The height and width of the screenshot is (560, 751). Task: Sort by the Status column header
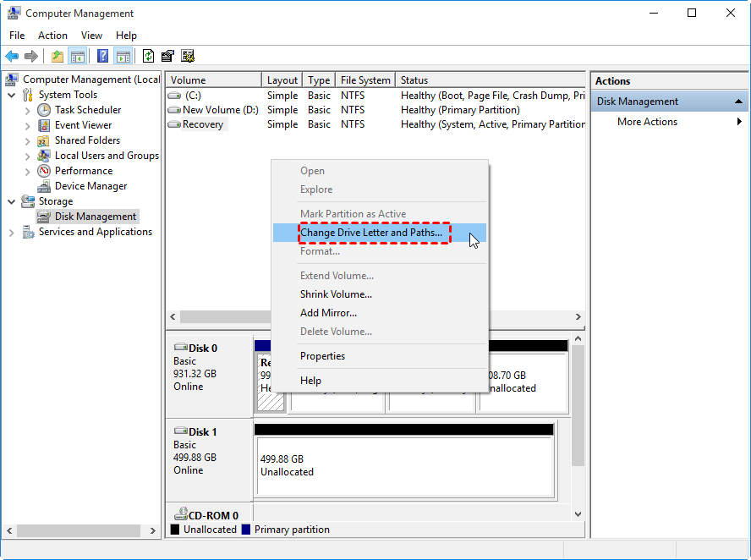pyautogui.click(x=491, y=80)
